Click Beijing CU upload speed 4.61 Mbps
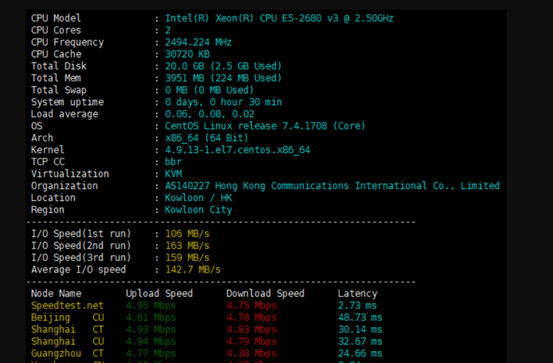Image resolution: width=553 pixels, height=363 pixels. click(151, 317)
